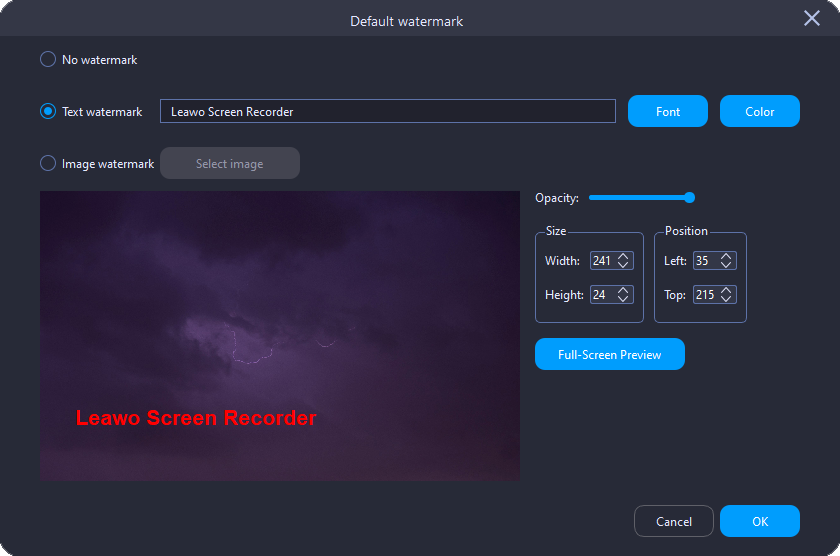Increase the Top position with up arrow
This screenshot has width=840, height=556.
(x=726, y=290)
